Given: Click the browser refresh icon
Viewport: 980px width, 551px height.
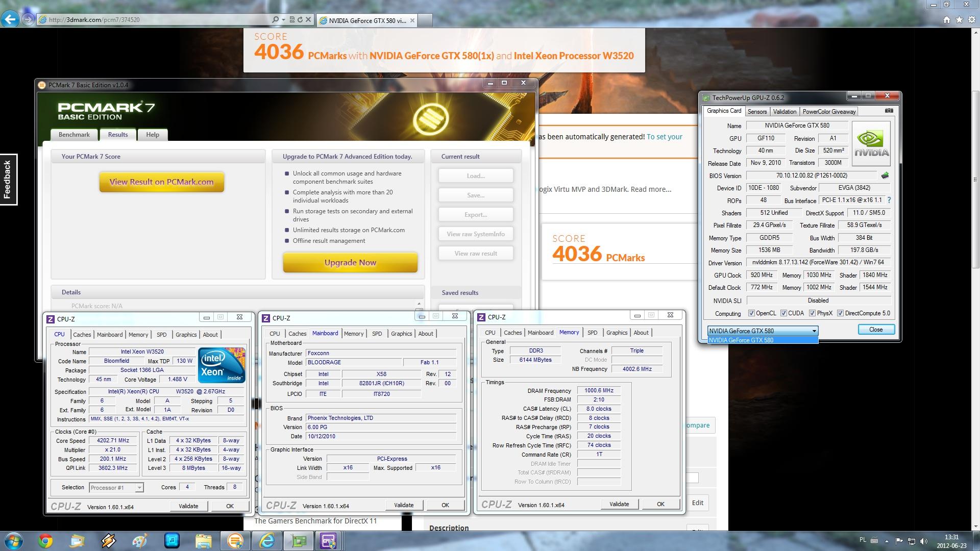Looking at the screenshot, I should 300,19.
